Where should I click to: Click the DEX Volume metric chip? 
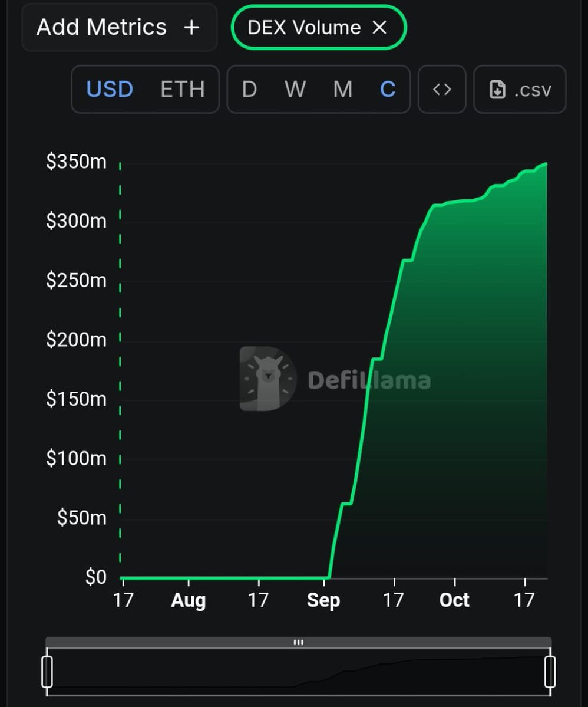coord(319,28)
